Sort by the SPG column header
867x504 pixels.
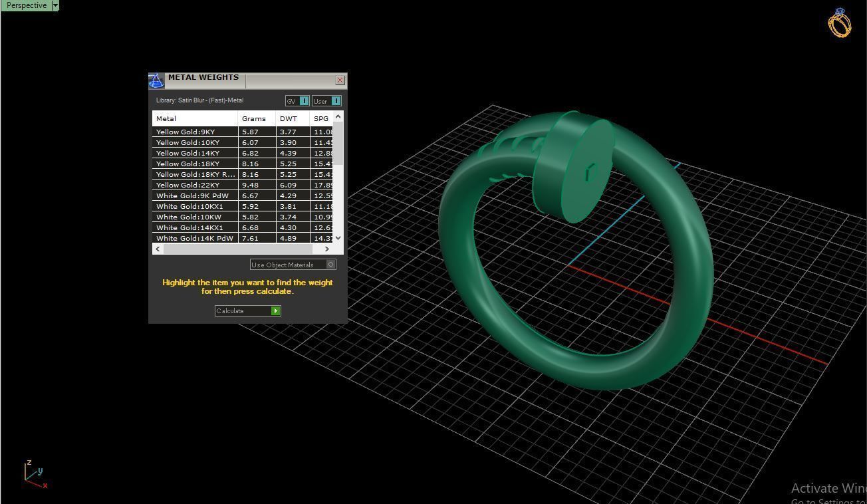click(321, 118)
